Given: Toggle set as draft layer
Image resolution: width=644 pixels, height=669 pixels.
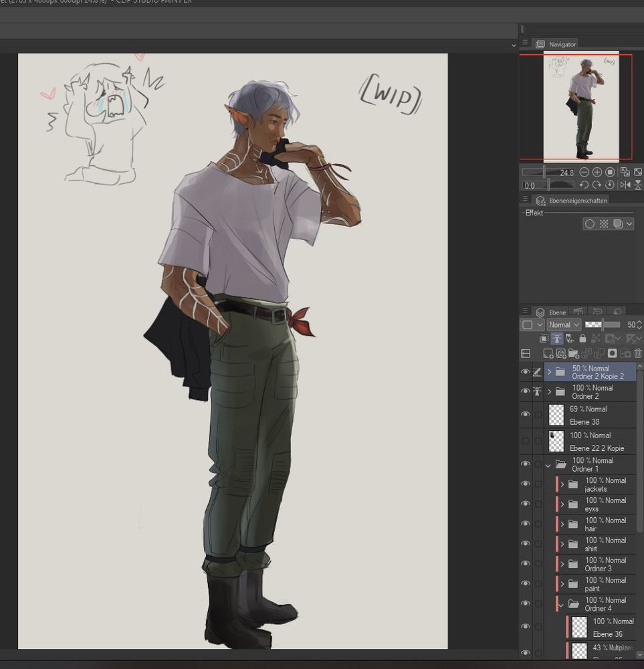Looking at the screenshot, I should click(570, 339).
